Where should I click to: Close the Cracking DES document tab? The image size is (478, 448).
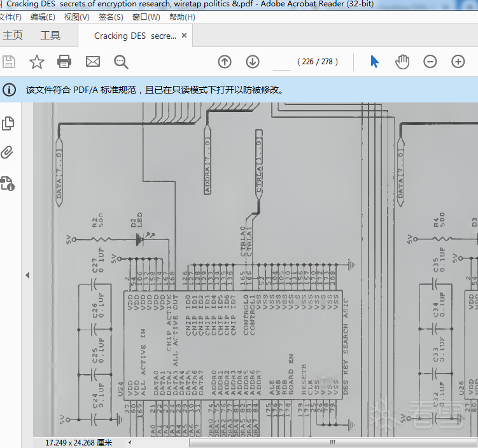[184, 36]
